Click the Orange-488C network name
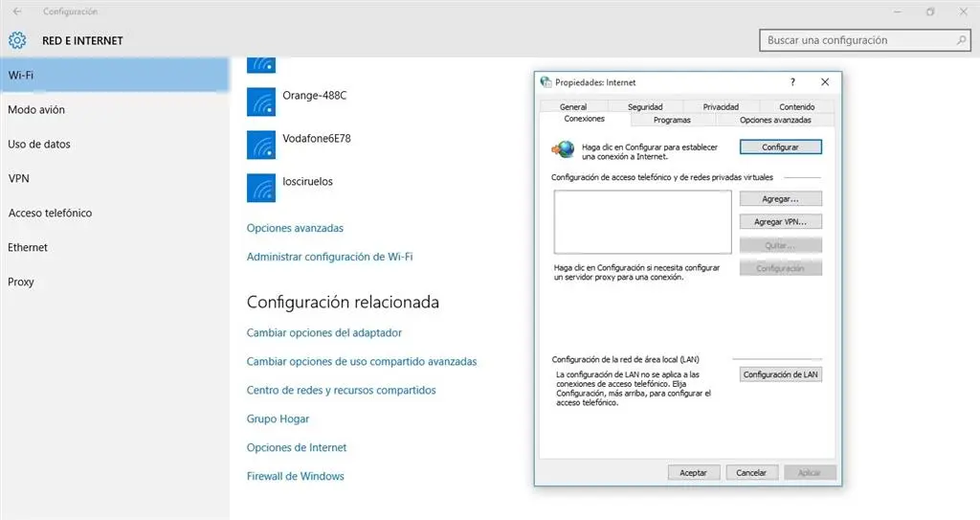Screen dimensions: 980x520 coord(314,95)
